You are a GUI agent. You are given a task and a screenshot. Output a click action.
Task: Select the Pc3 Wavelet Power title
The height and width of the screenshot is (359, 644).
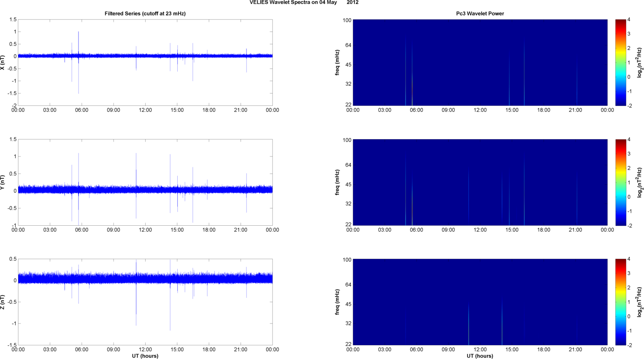pos(480,13)
